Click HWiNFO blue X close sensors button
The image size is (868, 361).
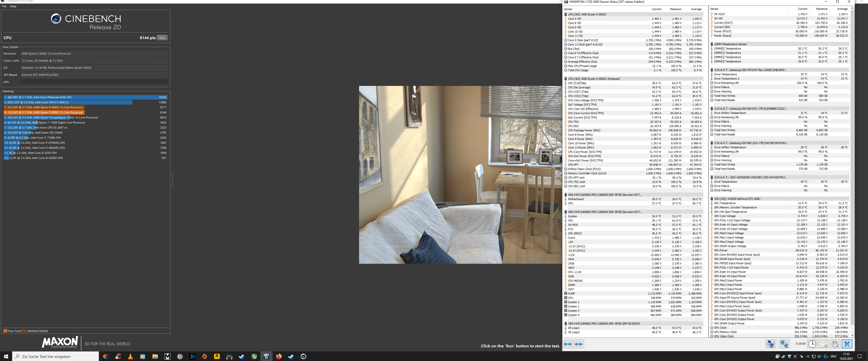coord(847,344)
